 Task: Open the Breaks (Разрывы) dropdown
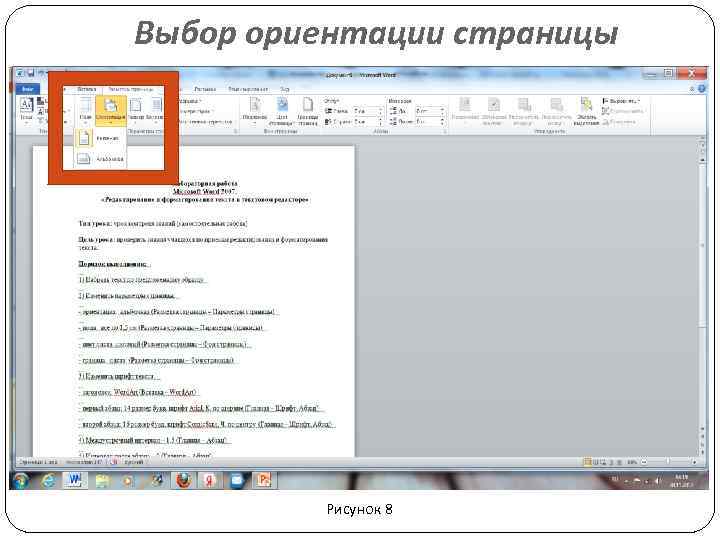189,101
